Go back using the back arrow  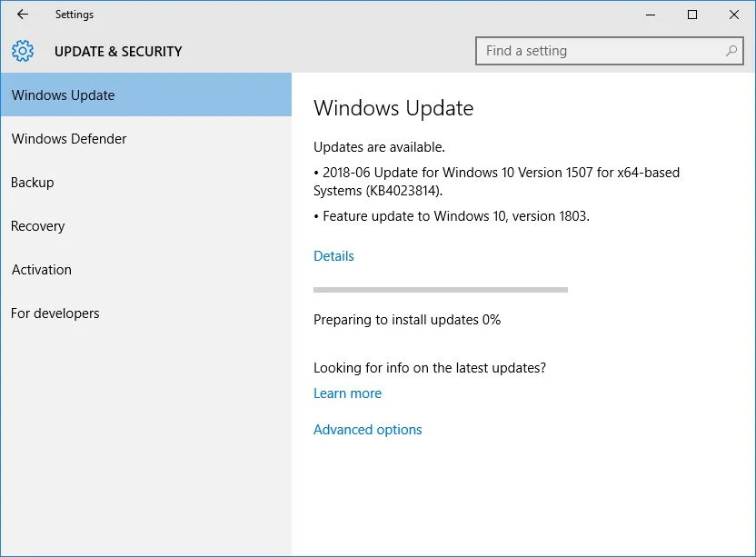tap(23, 15)
